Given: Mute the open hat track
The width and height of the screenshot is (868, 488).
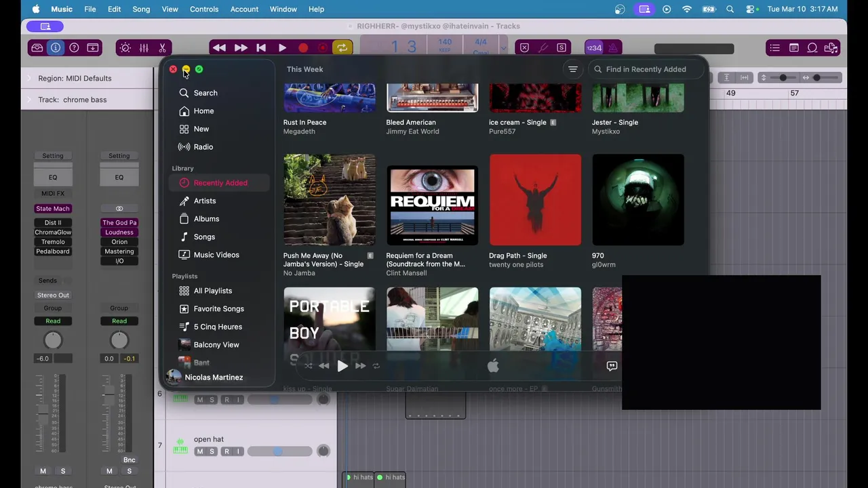Looking at the screenshot, I should pyautogui.click(x=199, y=451).
